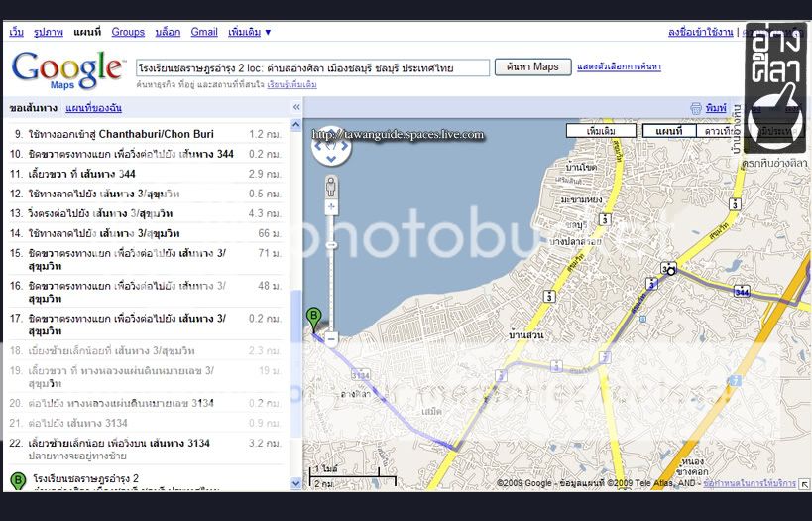The image size is (812, 521).
Task: Select step 11 เลี้ยวขวา ที่ เส้นทาง 344
Action: (x=146, y=174)
